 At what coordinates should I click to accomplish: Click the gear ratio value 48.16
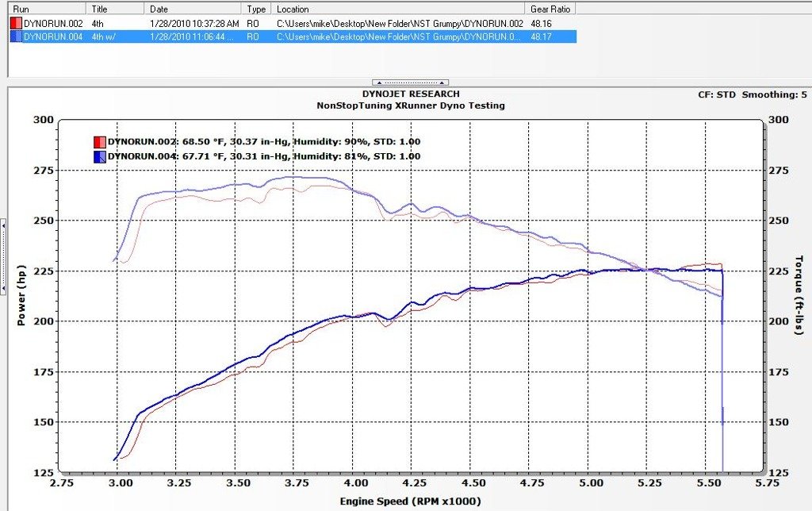coord(541,23)
